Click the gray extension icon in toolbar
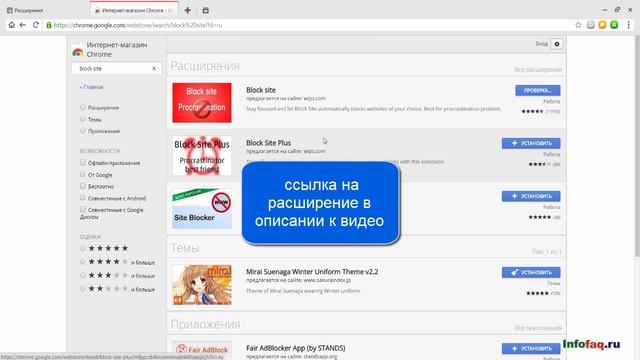Screen dimensions: 640x360 click(x=590, y=25)
